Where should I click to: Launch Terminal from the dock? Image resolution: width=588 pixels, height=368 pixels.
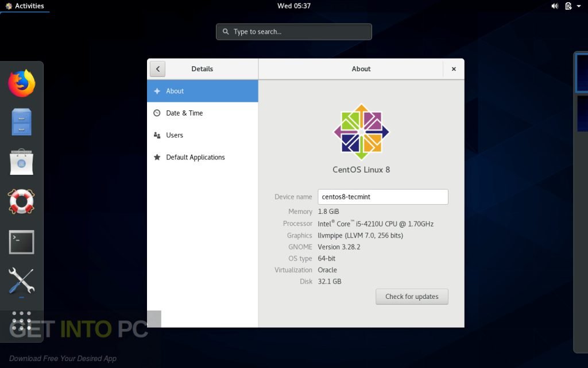pyautogui.click(x=21, y=241)
